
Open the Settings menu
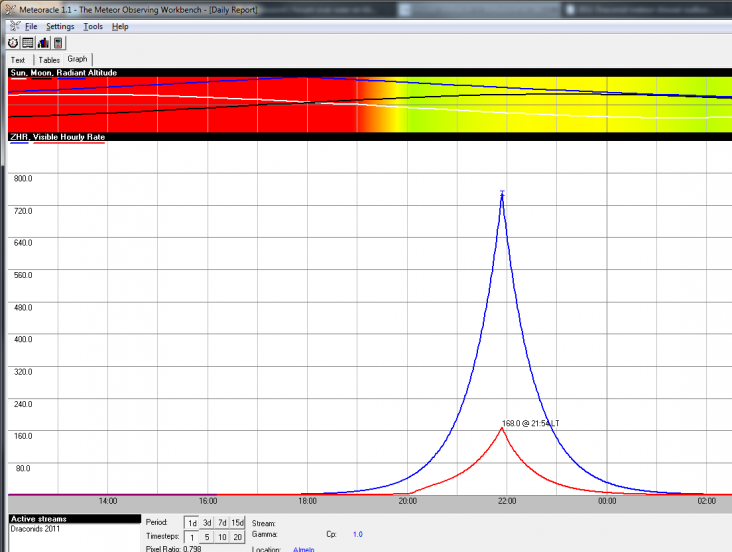coord(60,26)
